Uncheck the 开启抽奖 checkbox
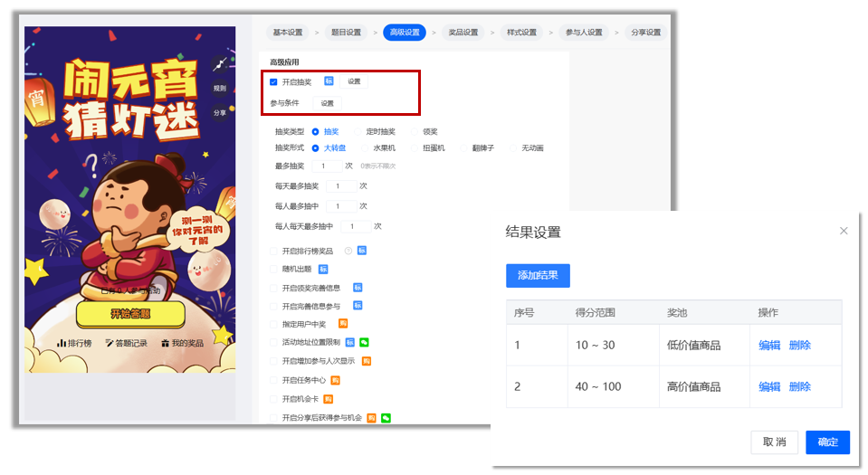This screenshot has height=475, width=868. 273,82
